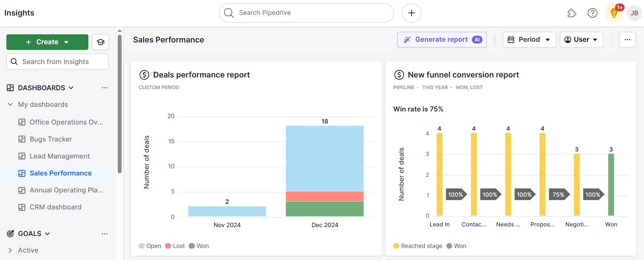Open the integrations puzzle icon

tap(572, 13)
